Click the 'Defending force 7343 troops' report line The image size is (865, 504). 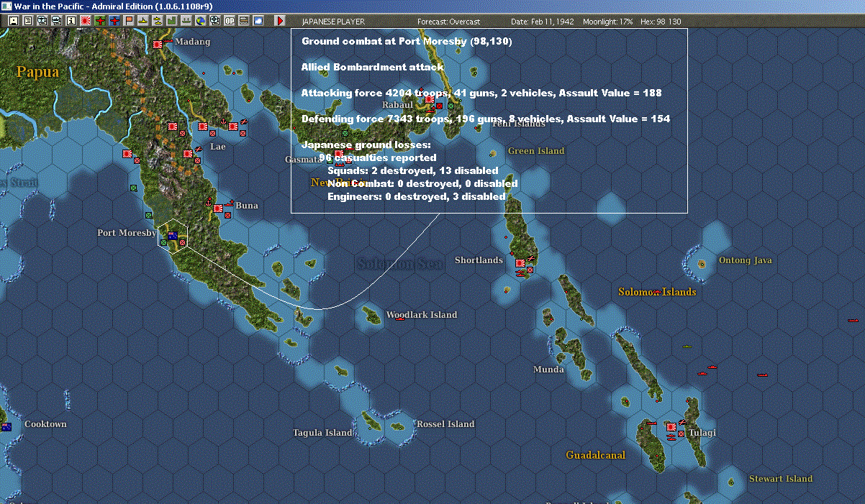pyautogui.click(x=486, y=119)
